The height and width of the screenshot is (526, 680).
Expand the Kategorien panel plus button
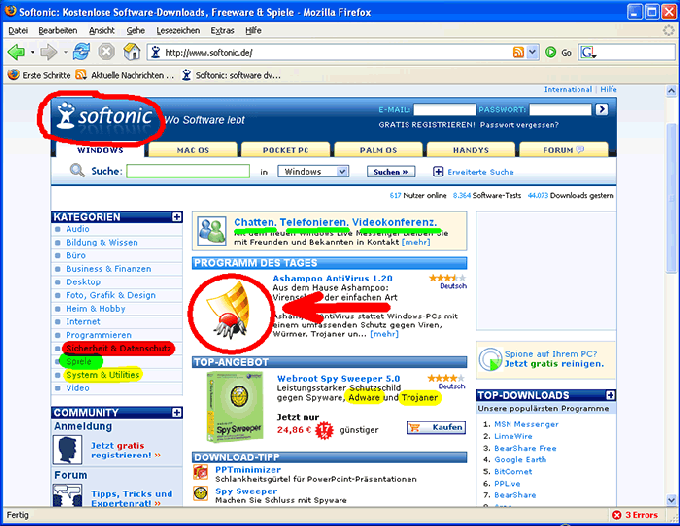(x=177, y=217)
